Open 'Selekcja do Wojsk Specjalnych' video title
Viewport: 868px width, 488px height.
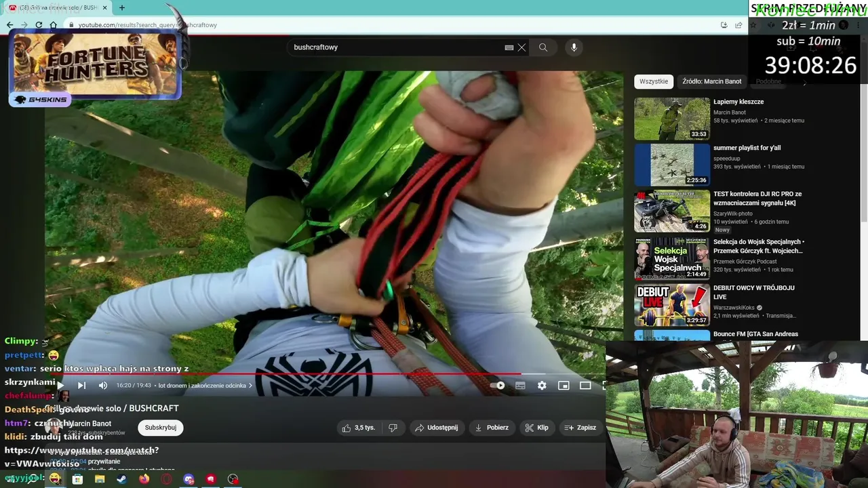(x=759, y=246)
